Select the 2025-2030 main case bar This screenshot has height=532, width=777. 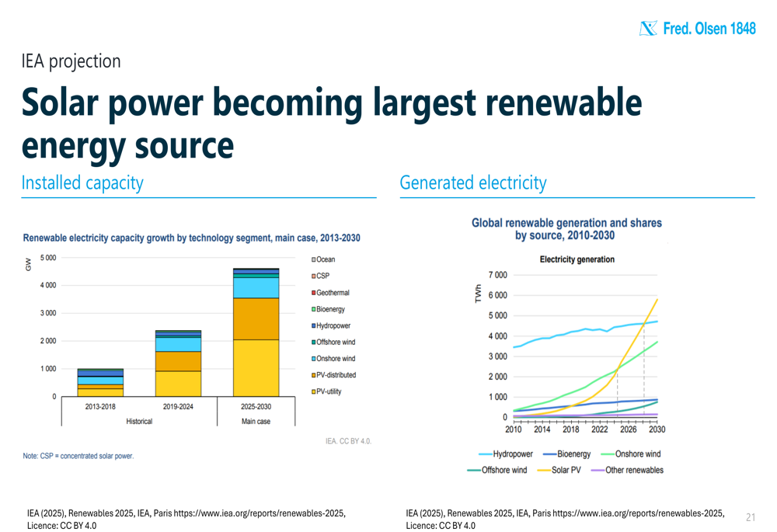coord(256,332)
